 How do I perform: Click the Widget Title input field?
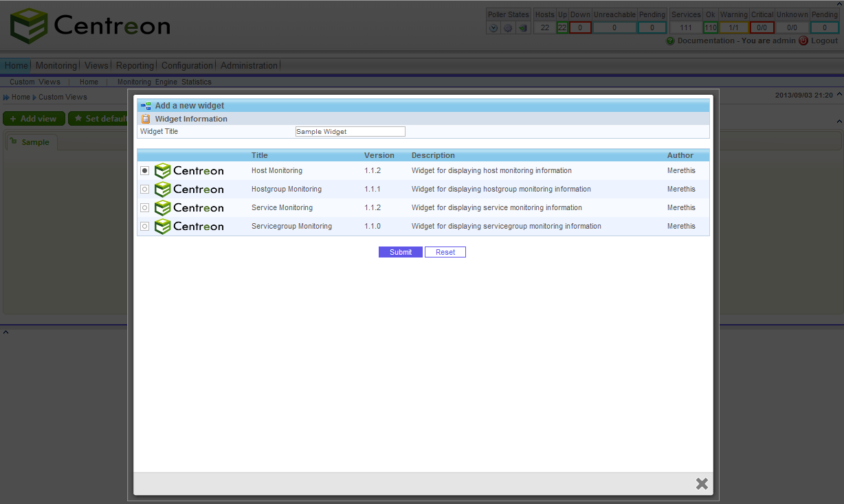click(x=350, y=131)
